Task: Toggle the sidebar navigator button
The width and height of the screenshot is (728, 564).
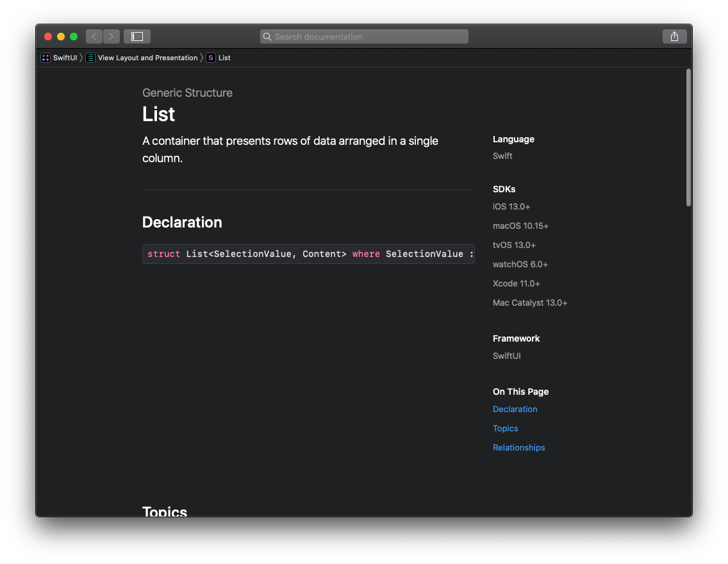Action: pos(137,36)
